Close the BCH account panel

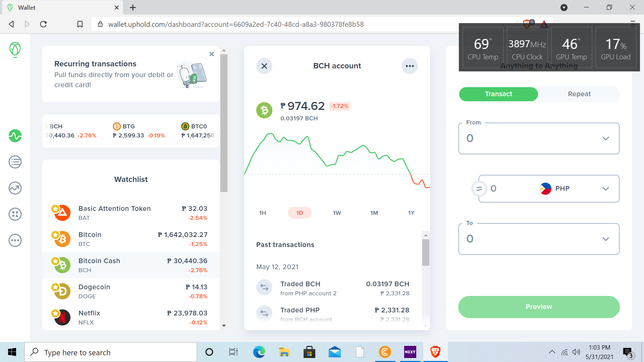(x=264, y=66)
